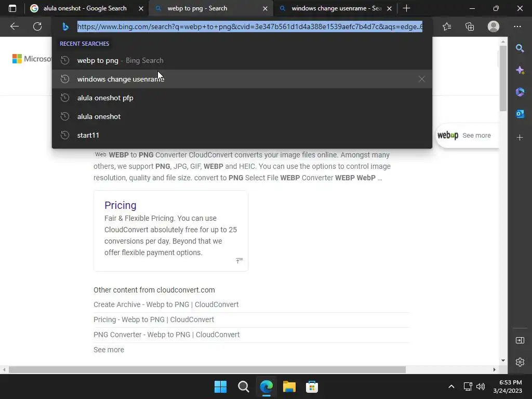Open a new tab with plus button
This screenshot has width=532, height=399.
[406, 8]
